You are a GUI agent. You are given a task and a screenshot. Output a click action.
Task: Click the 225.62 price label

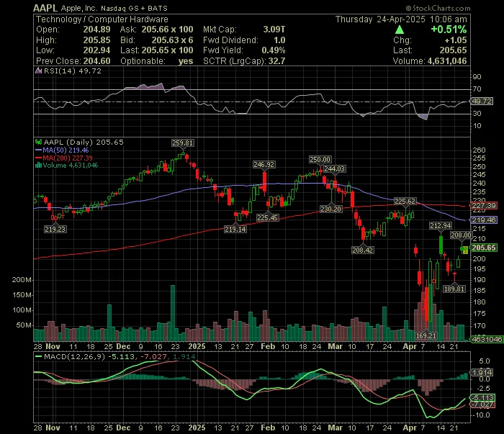pyautogui.click(x=405, y=202)
